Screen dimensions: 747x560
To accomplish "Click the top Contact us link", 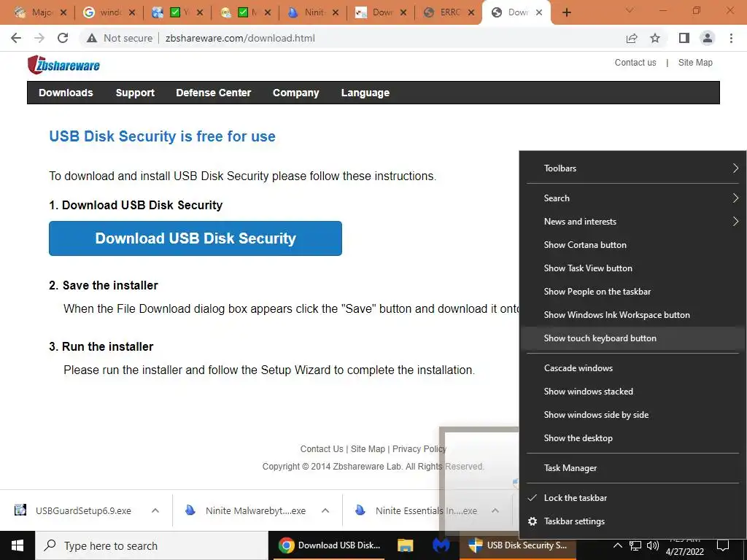I will pos(635,63).
